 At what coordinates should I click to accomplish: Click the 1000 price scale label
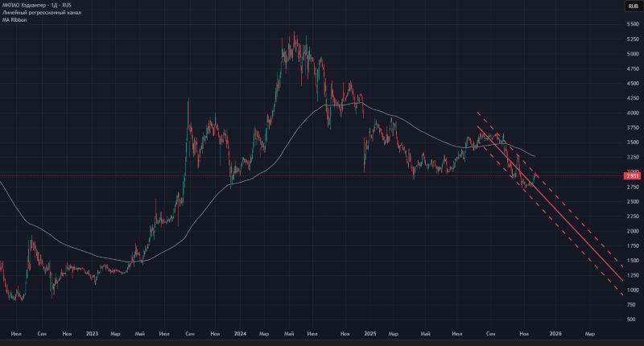pos(633,290)
